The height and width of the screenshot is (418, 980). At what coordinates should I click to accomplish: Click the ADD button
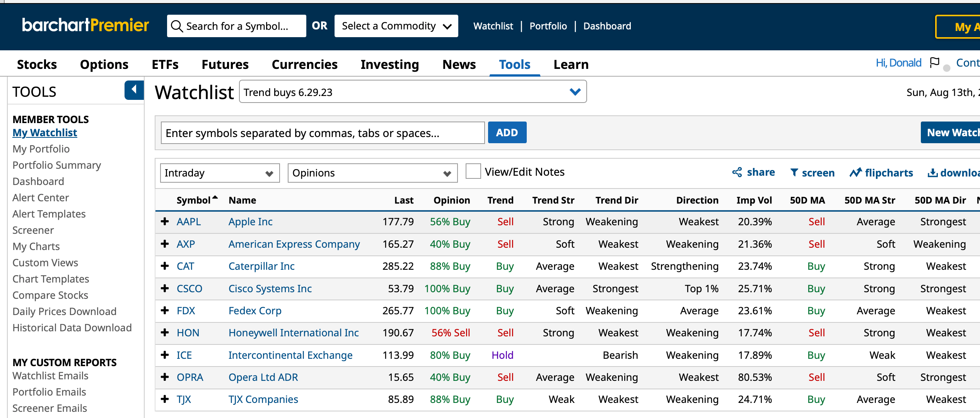click(x=507, y=132)
